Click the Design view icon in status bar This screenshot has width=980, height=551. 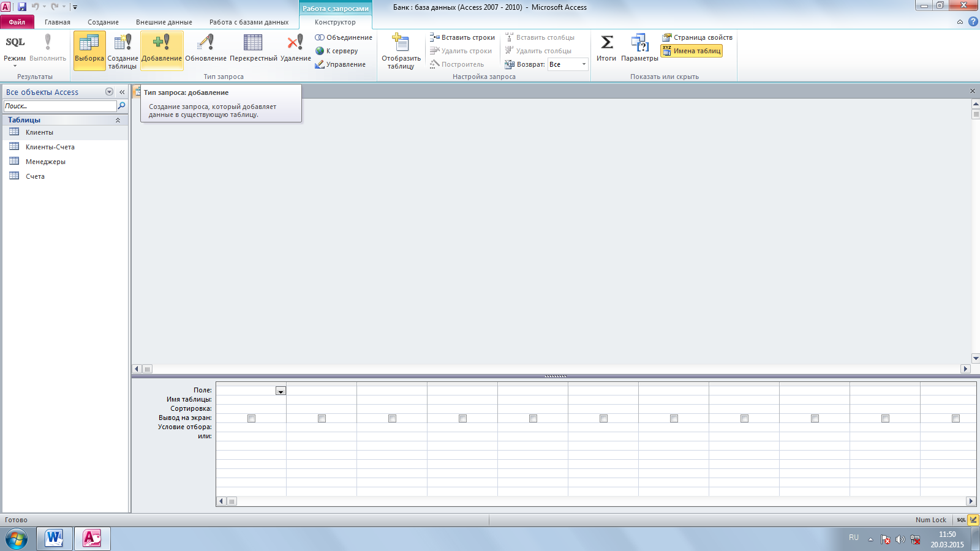[973, 520]
